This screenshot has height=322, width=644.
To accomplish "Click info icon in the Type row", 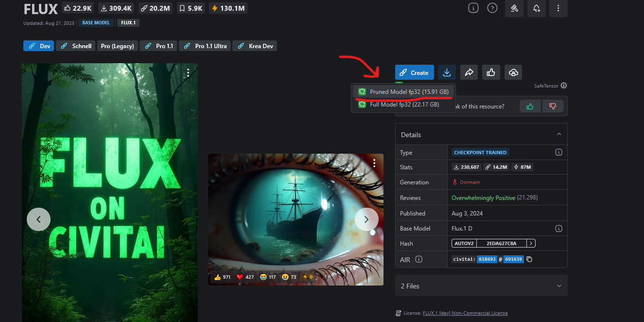I will [559, 152].
